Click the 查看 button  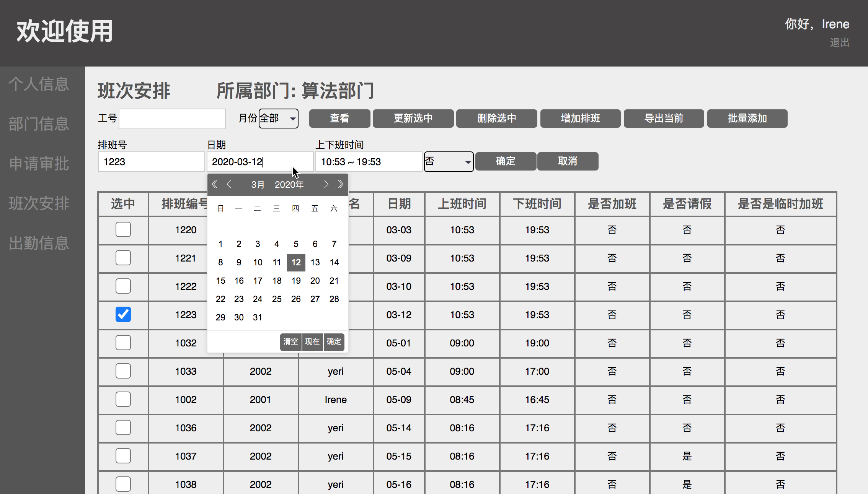339,119
